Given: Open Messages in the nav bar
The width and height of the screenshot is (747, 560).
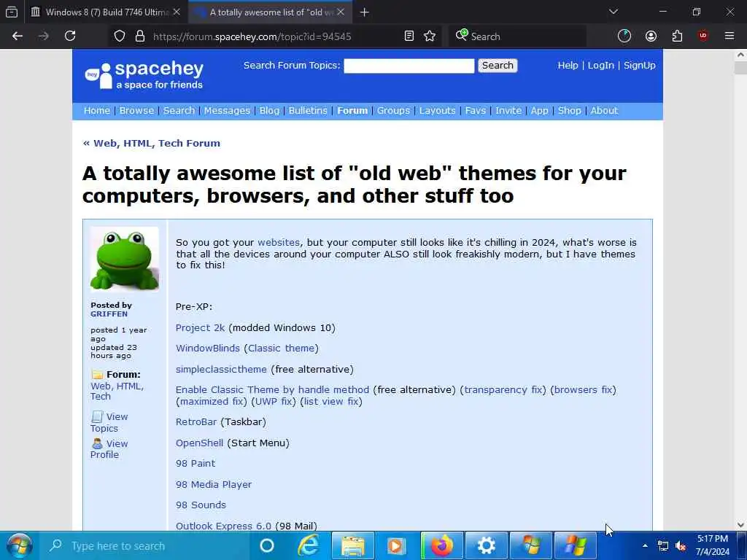Looking at the screenshot, I should 227,111.
